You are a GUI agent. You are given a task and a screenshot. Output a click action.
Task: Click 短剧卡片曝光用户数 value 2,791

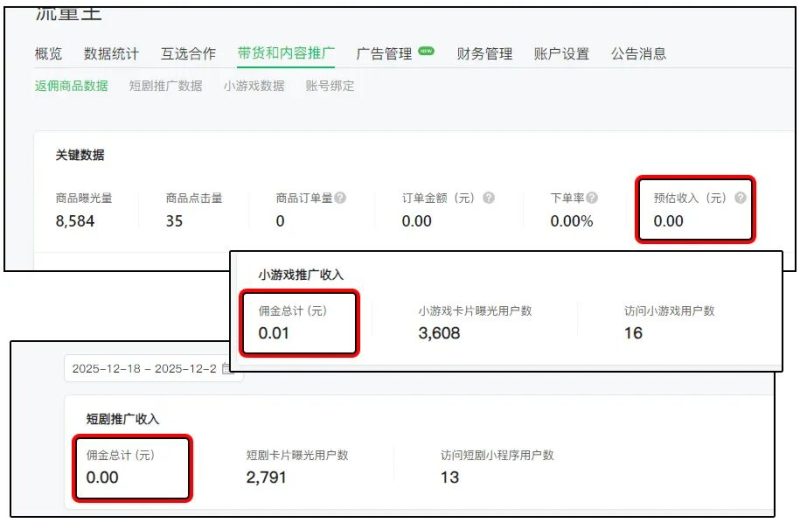266,477
